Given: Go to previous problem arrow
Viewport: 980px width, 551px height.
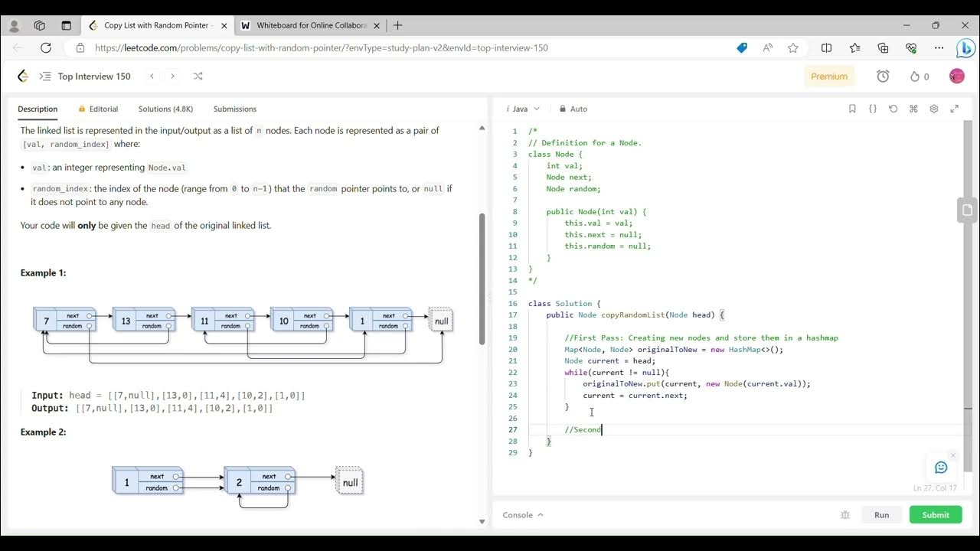Looking at the screenshot, I should click(152, 76).
